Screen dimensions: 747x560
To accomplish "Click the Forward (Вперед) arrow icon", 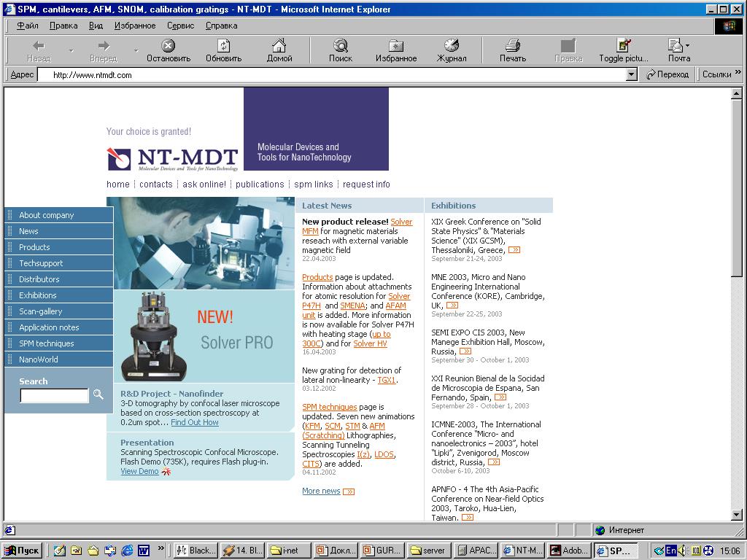I will click(x=104, y=46).
